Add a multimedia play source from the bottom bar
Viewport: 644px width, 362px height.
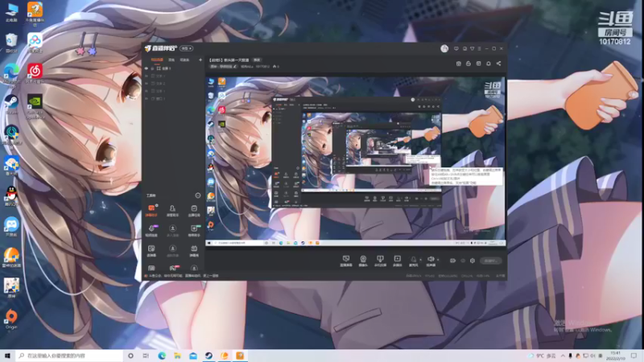coord(397,261)
